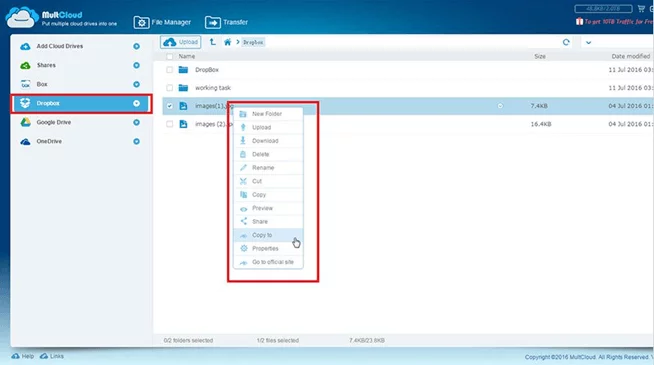The image size is (654, 365).
Task: Open the Help link at bottom
Action: [x=23, y=356]
